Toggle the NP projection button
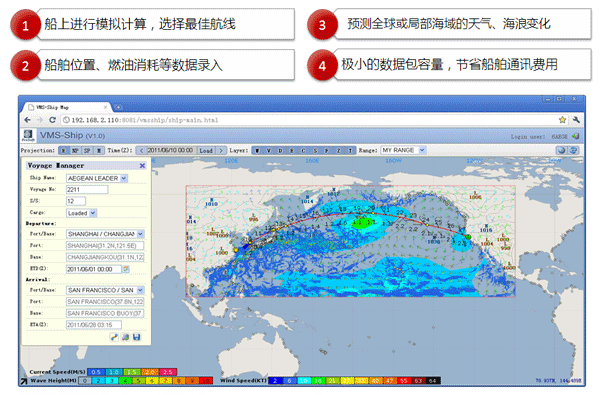The width and height of the screenshot is (602, 395). pos(75,150)
